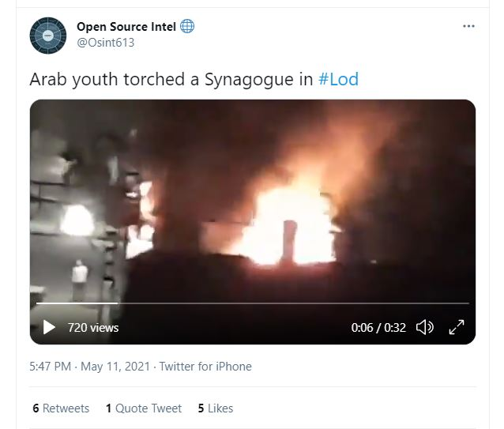This screenshot has height=429, width=504.
Task: View the 1 Quote Tweet list
Action: click(x=144, y=408)
